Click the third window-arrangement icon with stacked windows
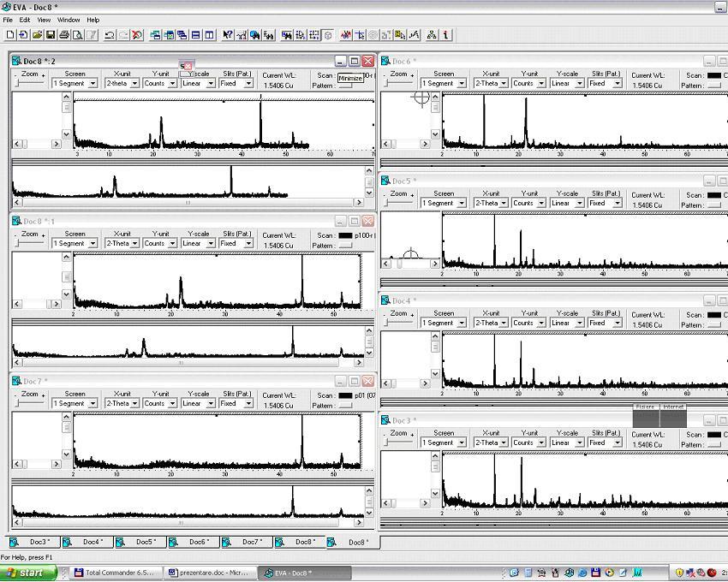 [x=182, y=35]
